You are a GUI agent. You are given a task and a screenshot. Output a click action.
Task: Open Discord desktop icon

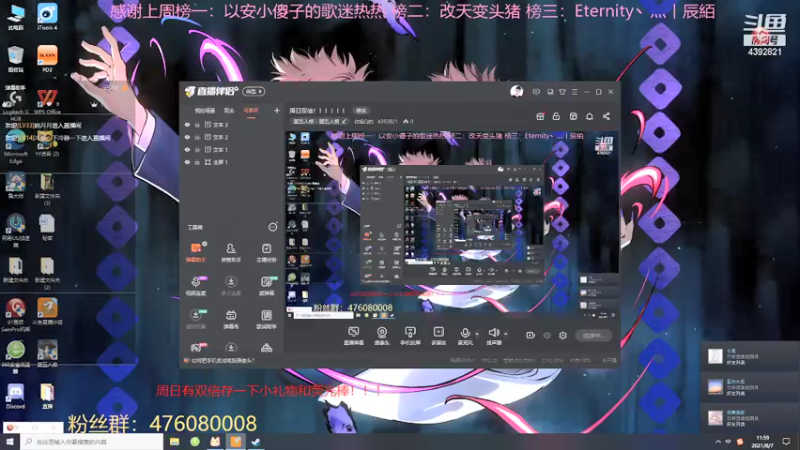[15, 396]
